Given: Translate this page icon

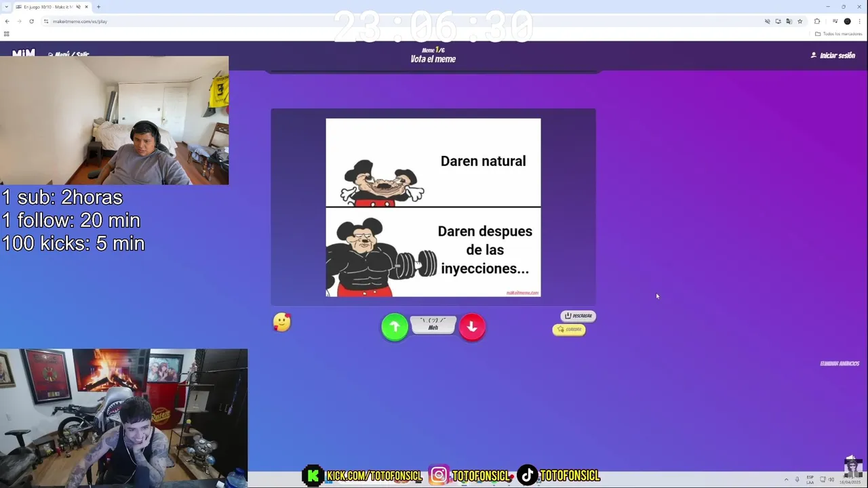Looking at the screenshot, I should coord(789,21).
